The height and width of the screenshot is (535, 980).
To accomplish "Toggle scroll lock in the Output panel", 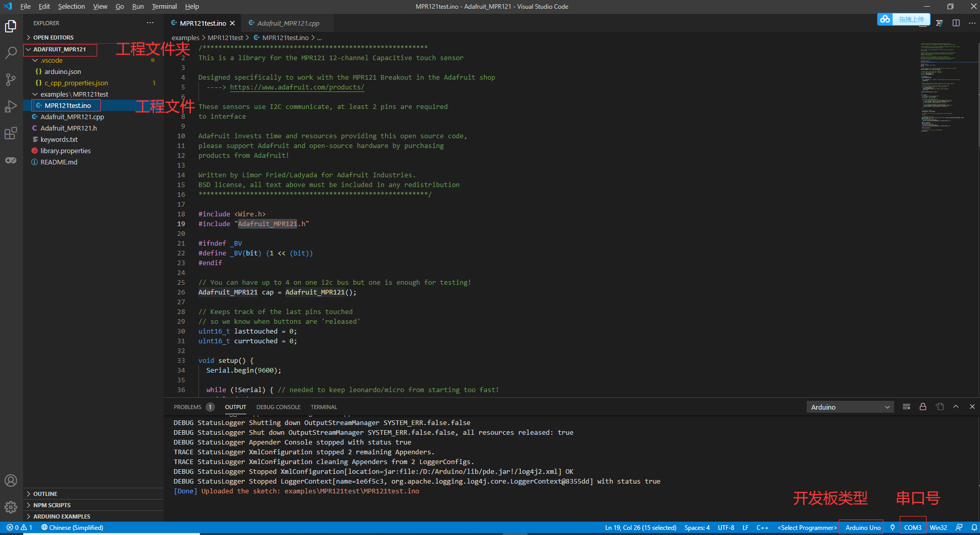I will tap(922, 407).
